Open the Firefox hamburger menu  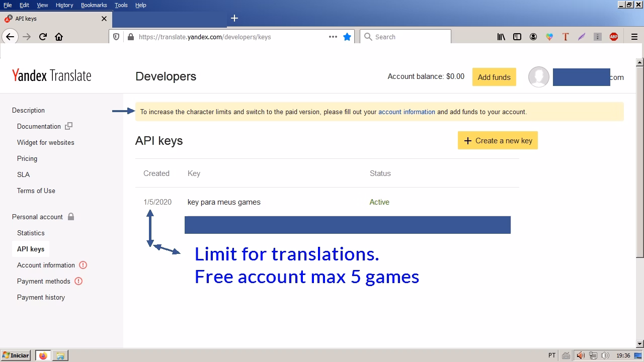[634, 37]
